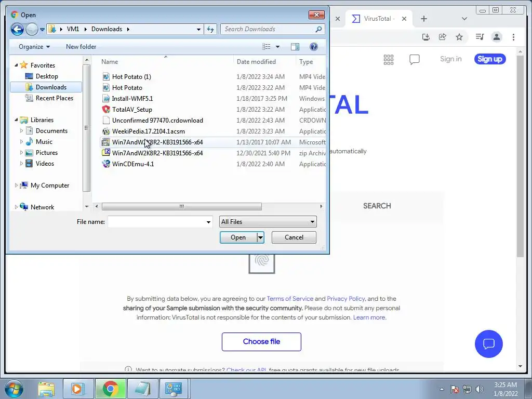Click the navigation pane vertical scrollbar
The width and height of the screenshot is (532, 399).
[87, 129]
